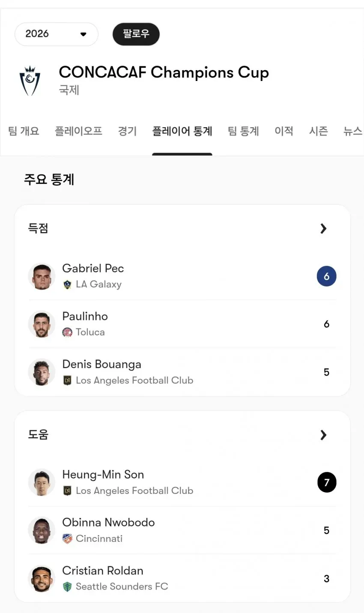
Task: Click the blue 6 goals badge
Action: (327, 276)
